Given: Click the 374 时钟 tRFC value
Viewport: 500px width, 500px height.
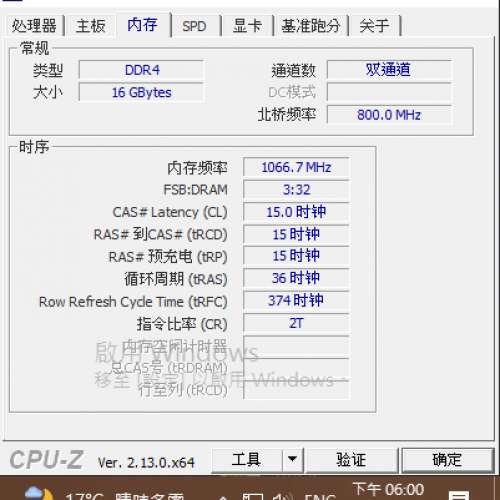Looking at the screenshot, I should point(296,301).
